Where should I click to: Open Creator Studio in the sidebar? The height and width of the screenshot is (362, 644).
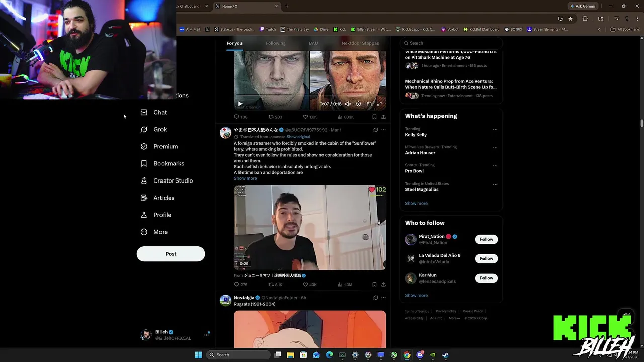(x=166, y=180)
